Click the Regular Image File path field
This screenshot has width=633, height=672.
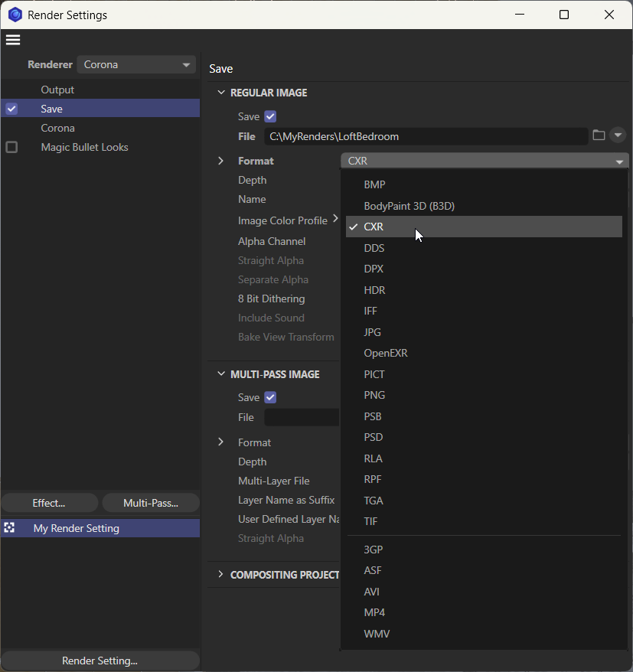click(x=426, y=136)
